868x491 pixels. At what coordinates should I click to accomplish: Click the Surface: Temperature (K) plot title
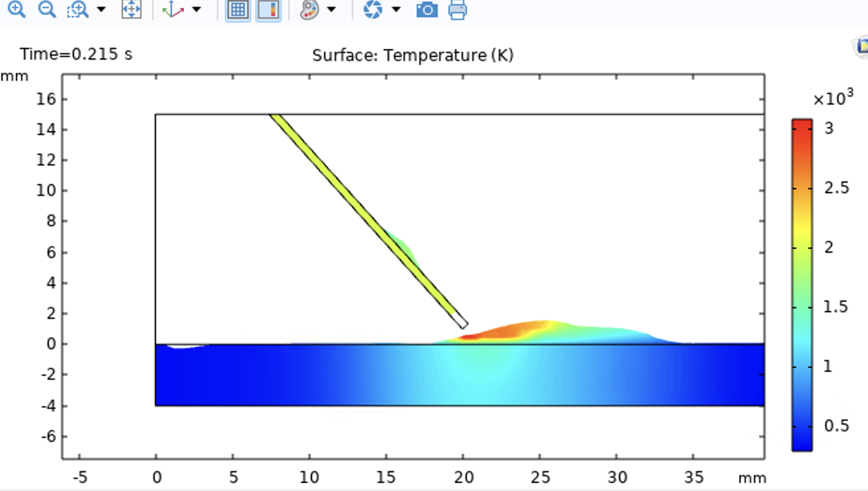point(413,55)
